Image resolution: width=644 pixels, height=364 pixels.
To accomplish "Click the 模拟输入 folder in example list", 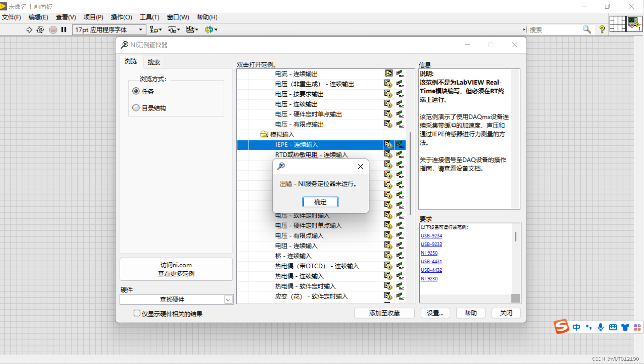I will (278, 134).
